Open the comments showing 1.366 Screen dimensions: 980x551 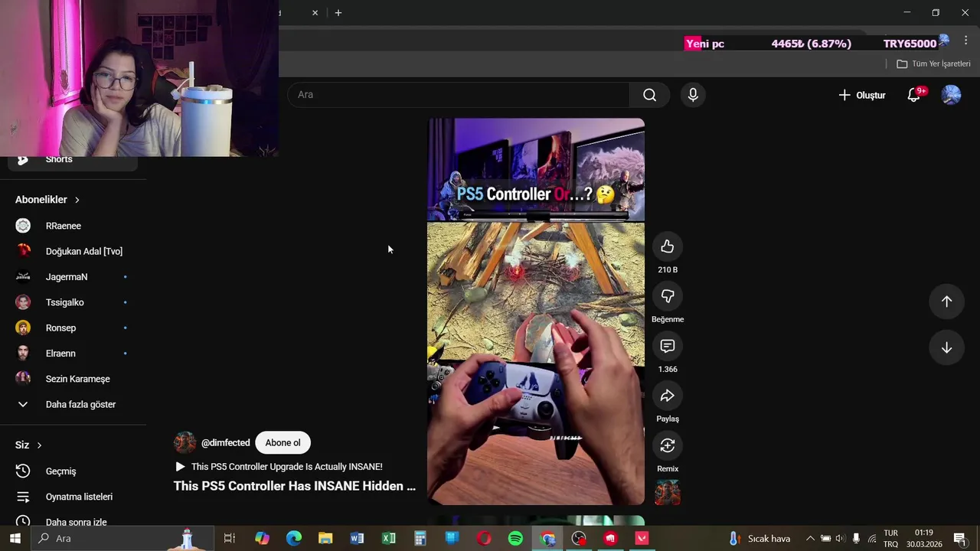click(x=668, y=346)
